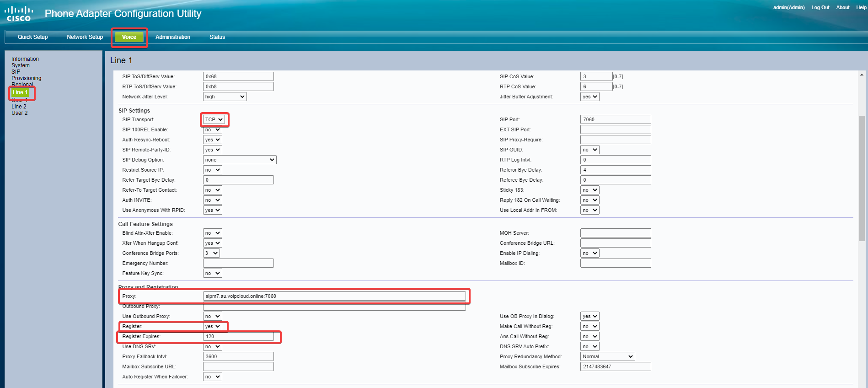868x388 pixels.
Task: Focus the SIP Proxy-Require field
Action: coord(616,140)
